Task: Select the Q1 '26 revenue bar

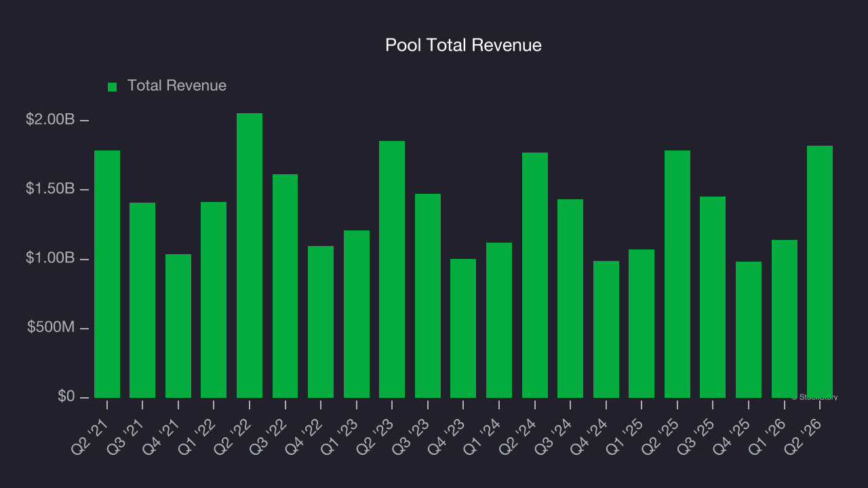Action: (785, 319)
